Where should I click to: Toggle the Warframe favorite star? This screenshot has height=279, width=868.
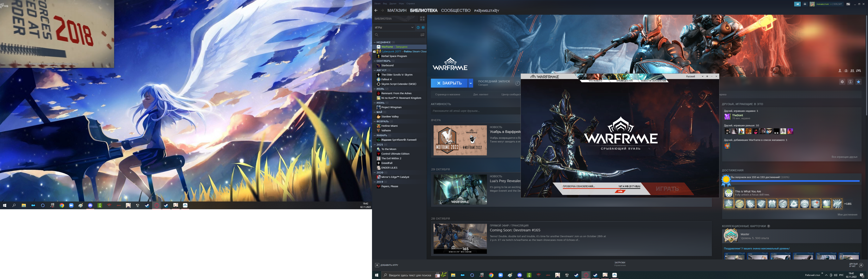(x=858, y=82)
